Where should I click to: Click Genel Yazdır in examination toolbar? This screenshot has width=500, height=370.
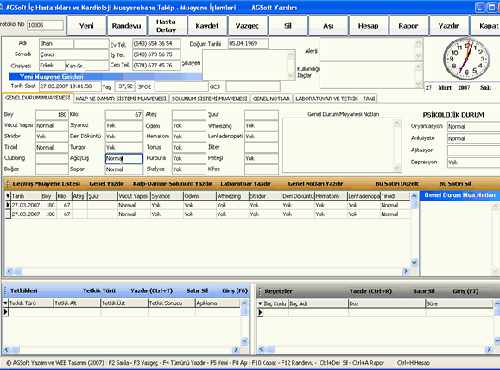pyautogui.click(x=107, y=184)
